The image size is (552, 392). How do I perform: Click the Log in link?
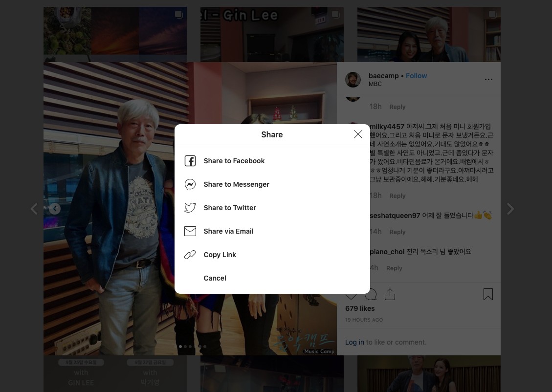tap(354, 342)
